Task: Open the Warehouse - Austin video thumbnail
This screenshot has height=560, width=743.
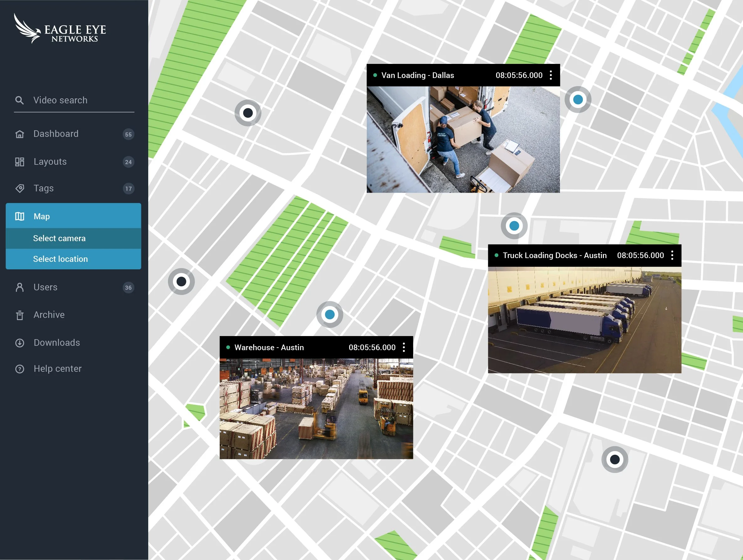Action: tap(316, 409)
